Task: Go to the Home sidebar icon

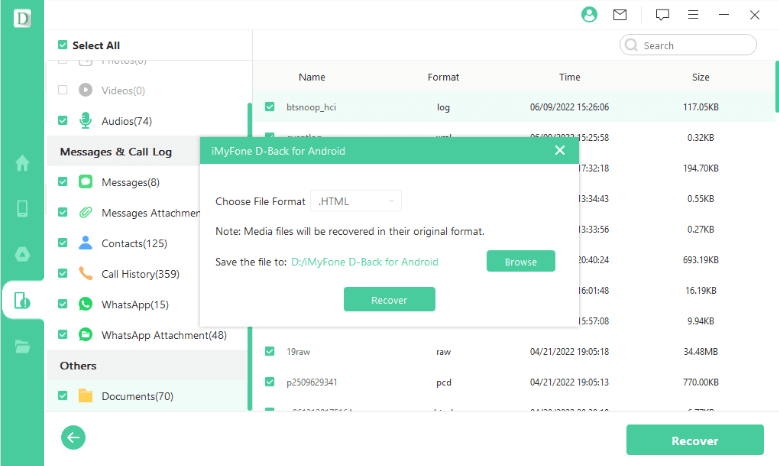Action: [x=22, y=163]
